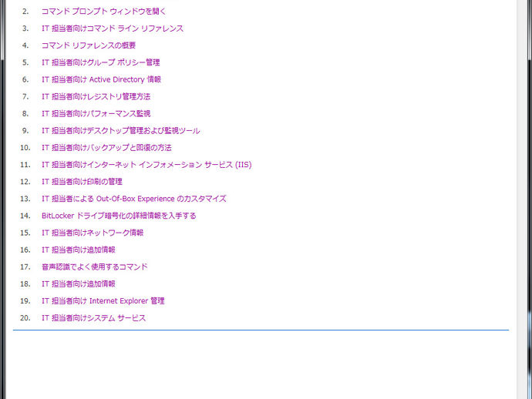Screen dimensions: 532x399
Task: Open result 16 IT 担当者向け追加情報
Action: (79, 250)
